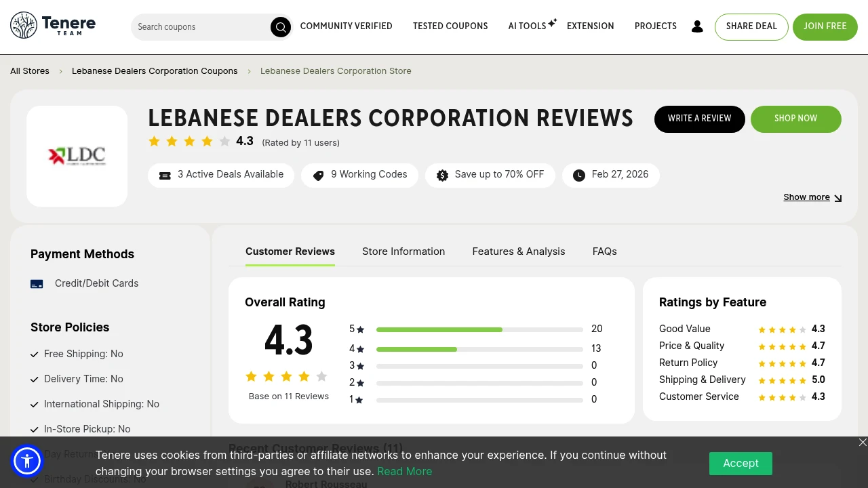Click the Save up to 70% OFF pill
Image resolution: width=868 pixels, height=488 pixels.
[490, 176]
